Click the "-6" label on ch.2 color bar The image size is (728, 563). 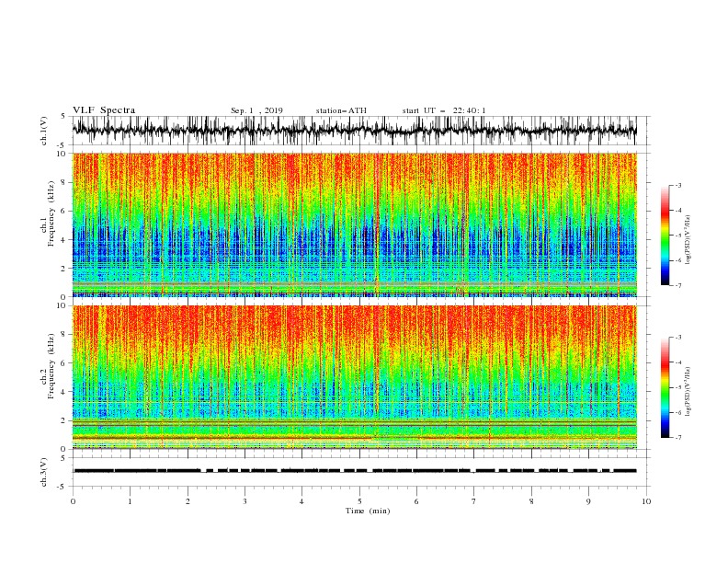(677, 412)
